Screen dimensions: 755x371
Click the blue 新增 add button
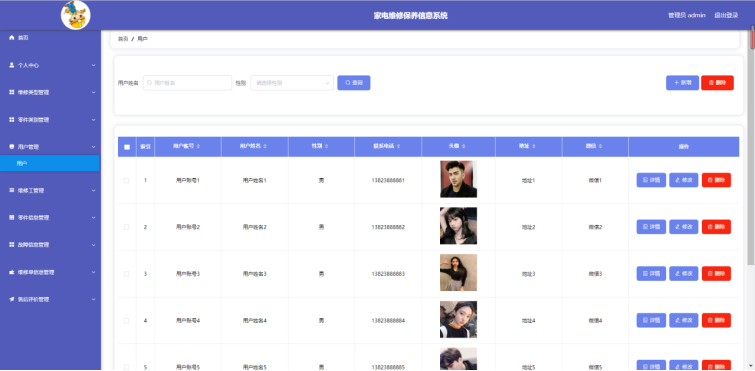682,83
